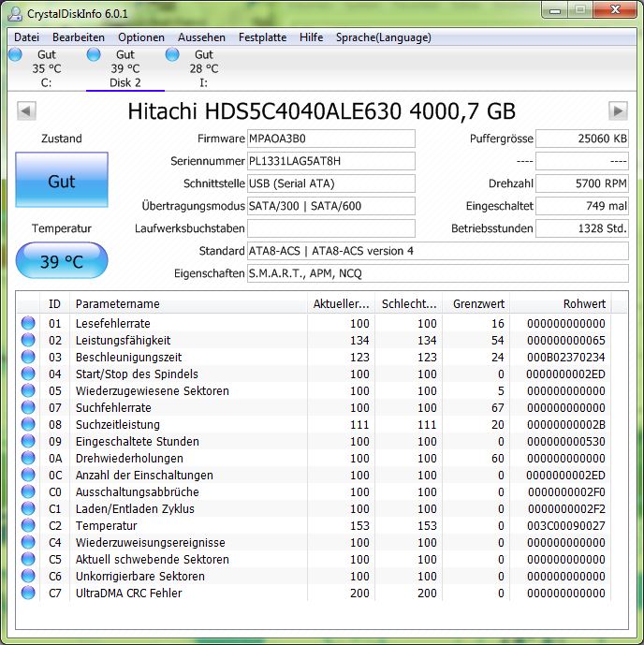Click the Seriennummer field PL1331LAG5AT8H

click(331, 161)
